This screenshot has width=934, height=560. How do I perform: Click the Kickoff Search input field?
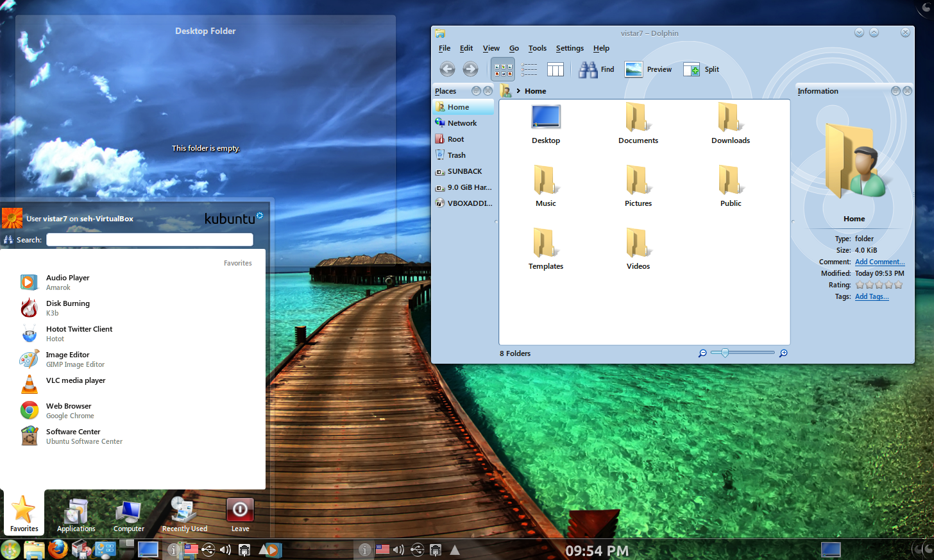coord(149,239)
